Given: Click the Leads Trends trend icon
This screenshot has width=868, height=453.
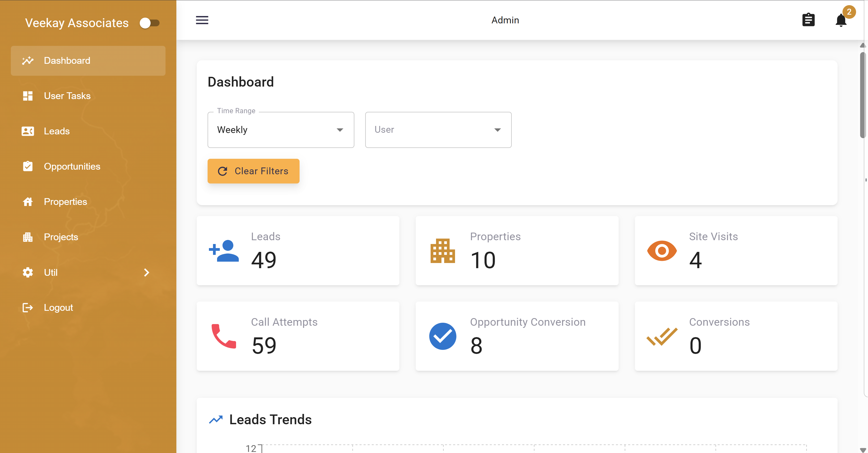Looking at the screenshot, I should coord(216,420).
